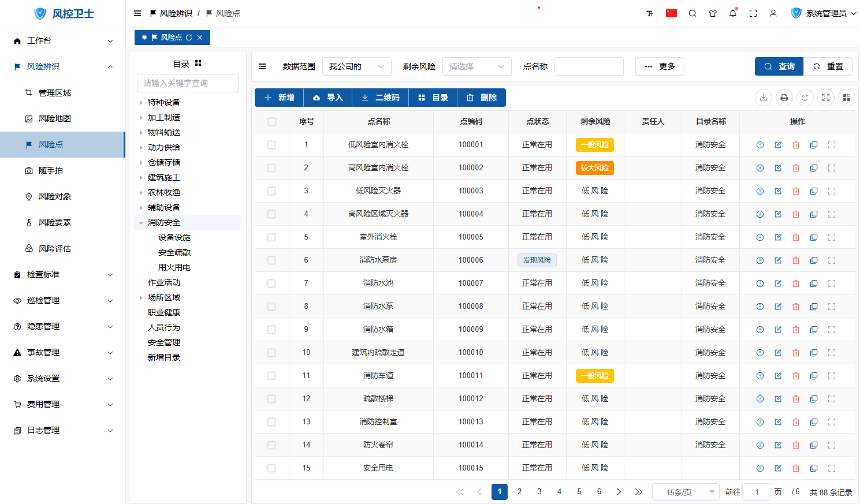The height and width of the screenshot is (504, 860).
Task: Open the user profile icon
Action: [773, 13]
